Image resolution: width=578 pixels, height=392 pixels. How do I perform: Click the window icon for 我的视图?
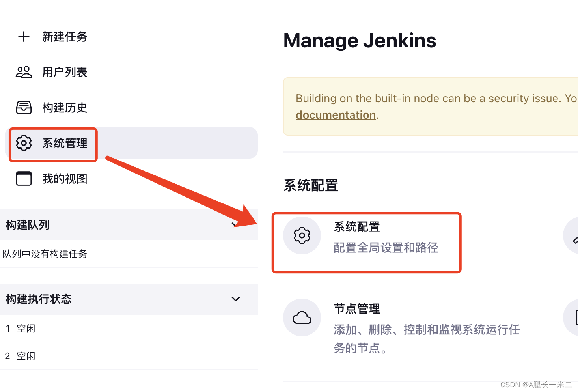[24, 178]
